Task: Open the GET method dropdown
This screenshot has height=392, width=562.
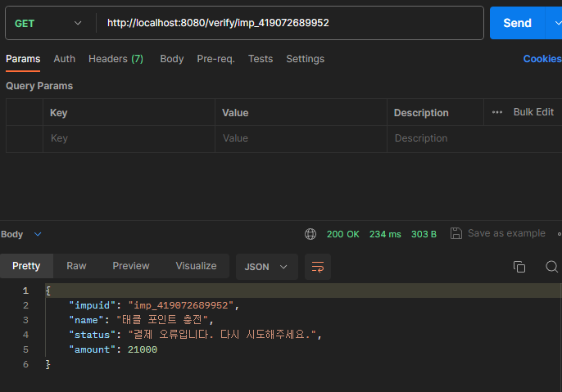Action: (x=48, y=23)
